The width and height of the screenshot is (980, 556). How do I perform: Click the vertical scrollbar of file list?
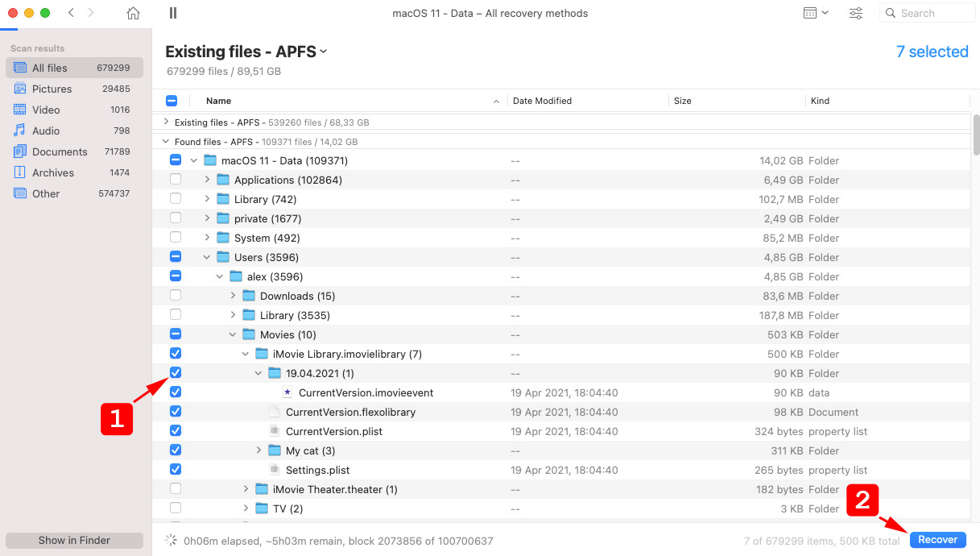coord(976,135)
